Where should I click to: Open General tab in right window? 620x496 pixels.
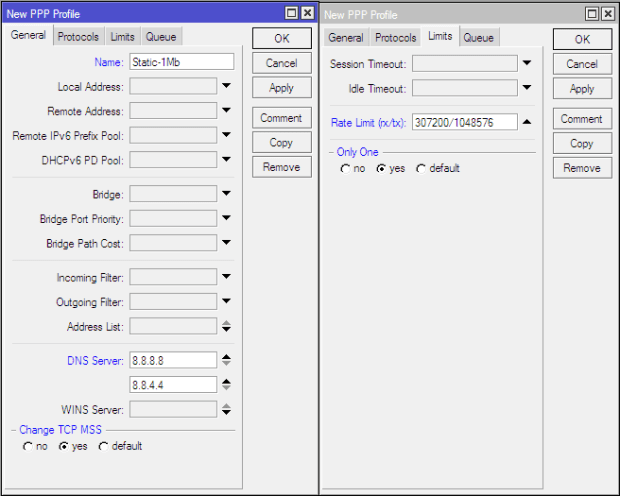point(346,38)
